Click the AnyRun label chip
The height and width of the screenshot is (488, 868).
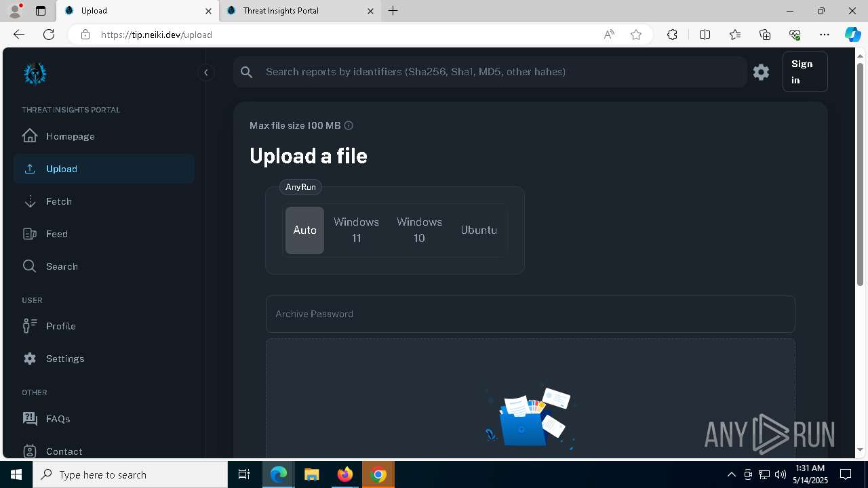(300, 187)
